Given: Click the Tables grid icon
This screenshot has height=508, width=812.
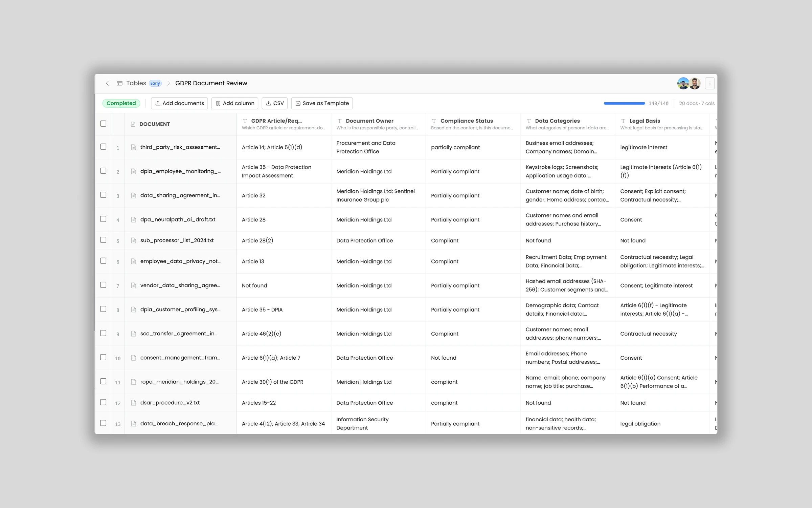Looking at the screenshot, I should point(119,83).
